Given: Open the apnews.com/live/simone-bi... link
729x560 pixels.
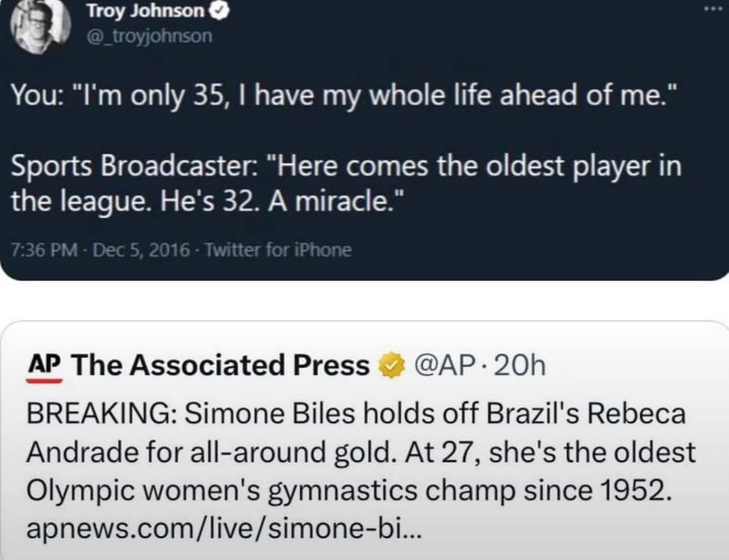Looking at the screenshot, I should pos(224,528).
